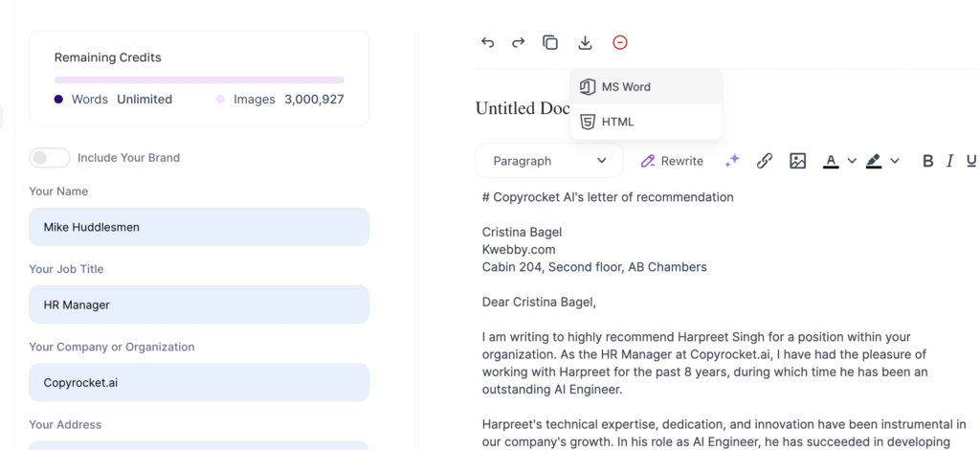980x450 pixels.
Task: Expand the highlight color dropdown arrow
Action: click(x=895, y=161)
